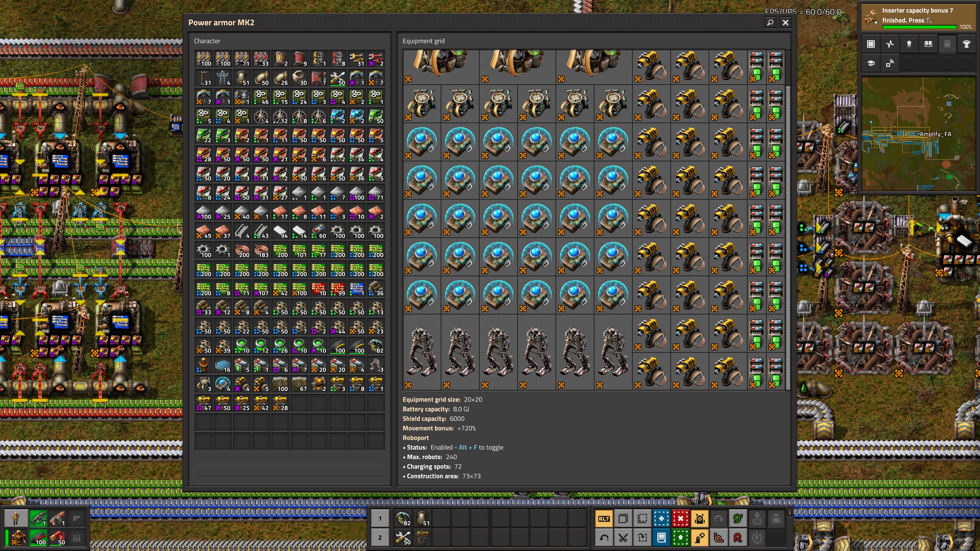This screenshot has width=980, height=551.
Task: Toggle the personal roboport backpack shortcut
Action: pos(700,519)
